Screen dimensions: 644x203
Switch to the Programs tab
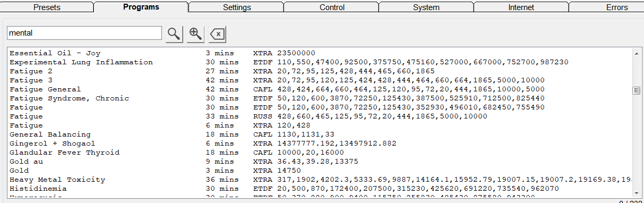pos(141,7)
